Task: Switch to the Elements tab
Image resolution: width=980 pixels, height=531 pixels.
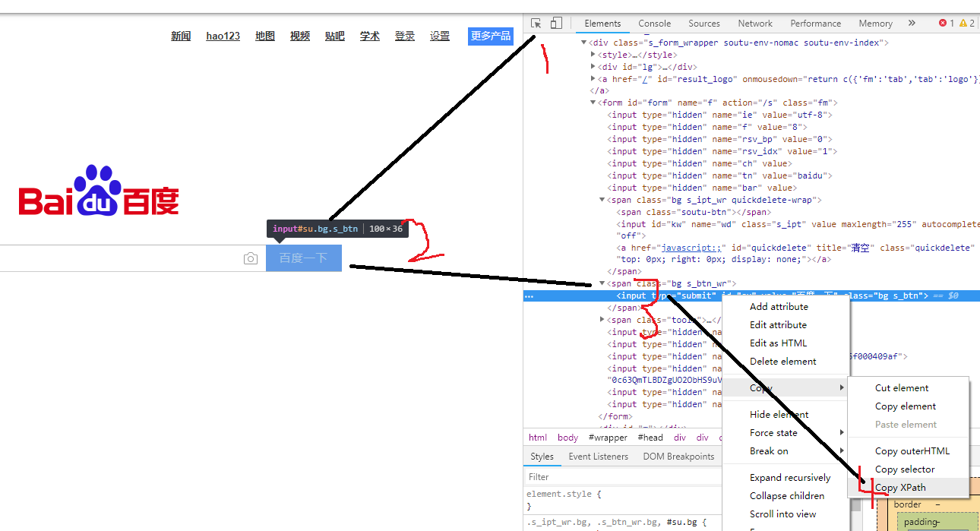Action: 603,24
